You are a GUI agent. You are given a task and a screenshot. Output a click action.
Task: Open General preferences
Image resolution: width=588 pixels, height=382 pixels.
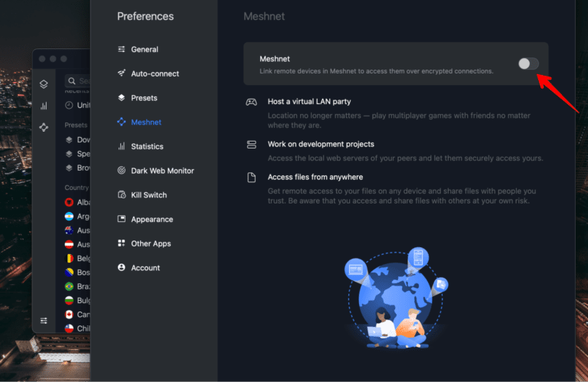coord(144,50)
